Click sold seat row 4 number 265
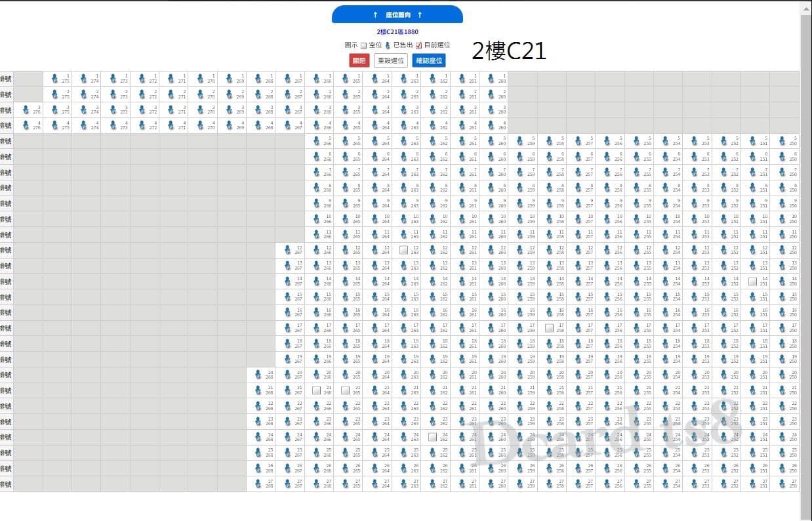 [x=346, y=125]
